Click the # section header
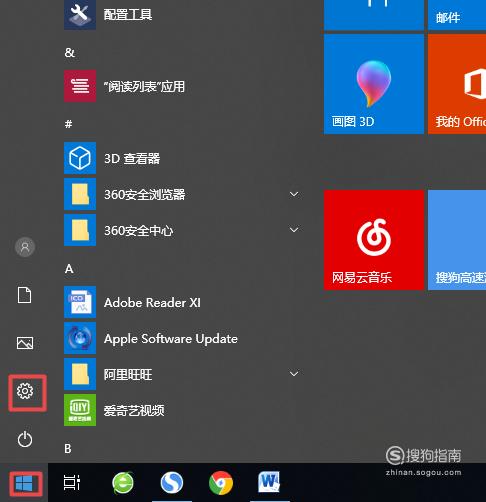 (x=68, y=124)
